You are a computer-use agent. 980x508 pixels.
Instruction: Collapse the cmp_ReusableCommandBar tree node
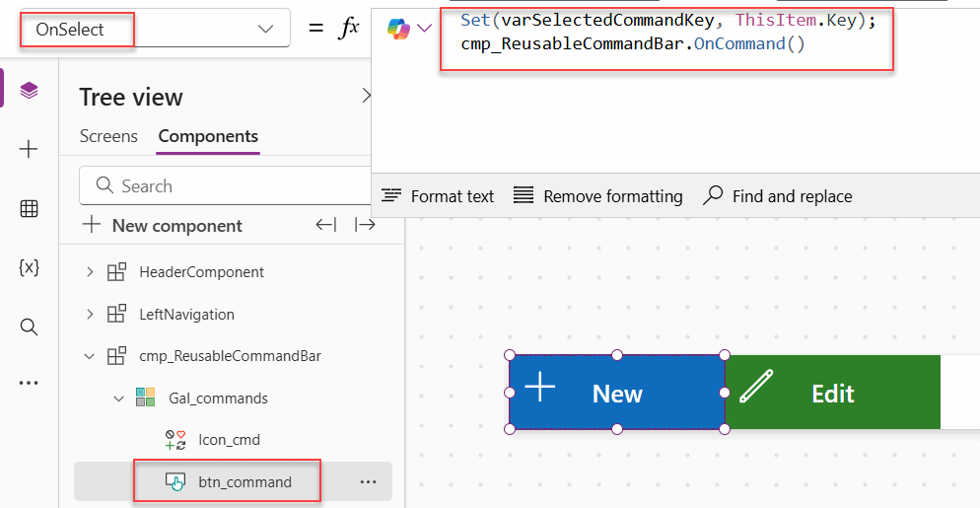click(x=90, y=357)
